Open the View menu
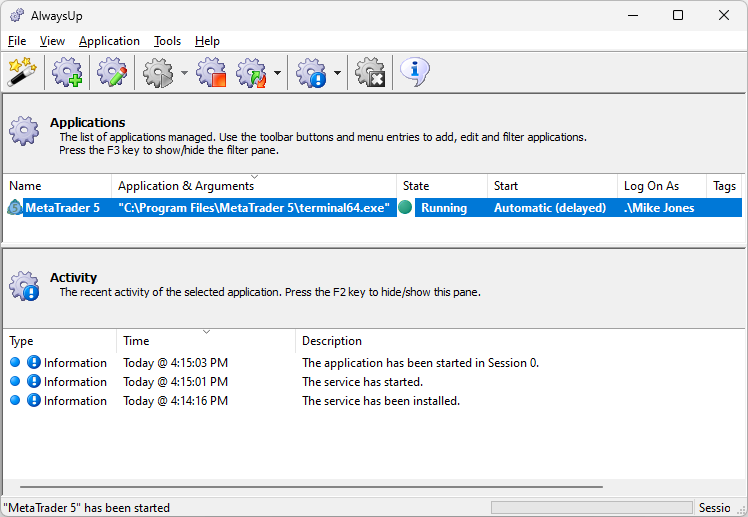748x517 pixels. click(52, 41)
